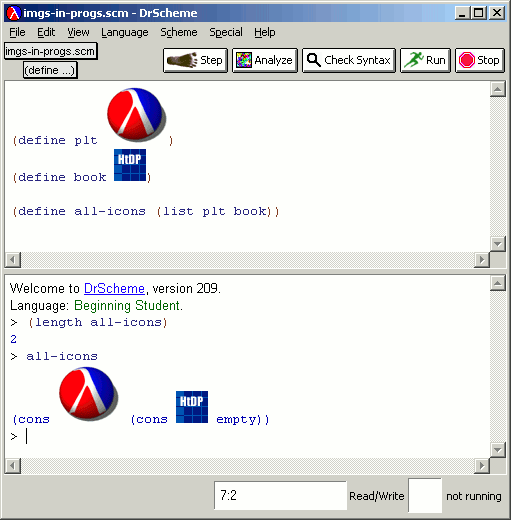511x520 pixels.
Task: Click the Step button with foot icon
Action: 195,60
